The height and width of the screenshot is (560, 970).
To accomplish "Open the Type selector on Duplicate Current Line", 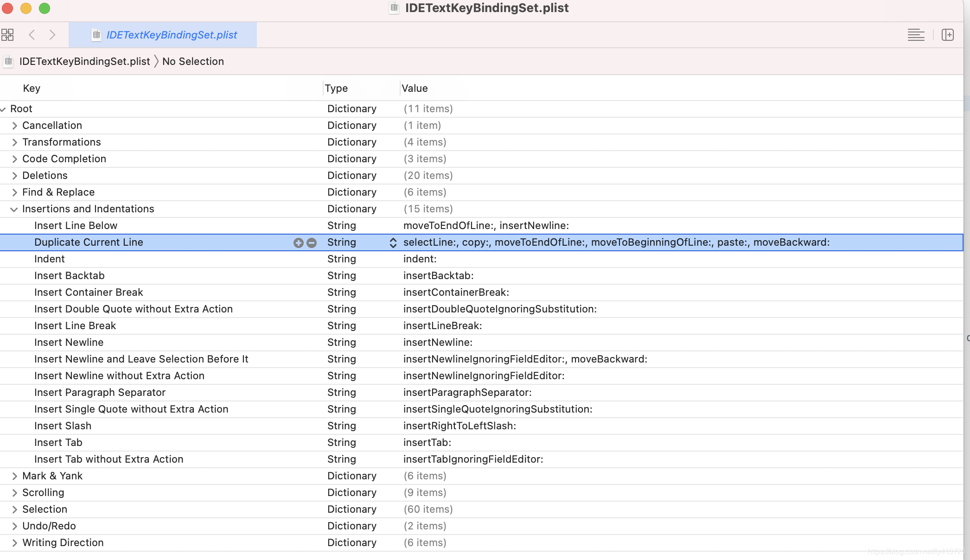I will coord(393,242).
